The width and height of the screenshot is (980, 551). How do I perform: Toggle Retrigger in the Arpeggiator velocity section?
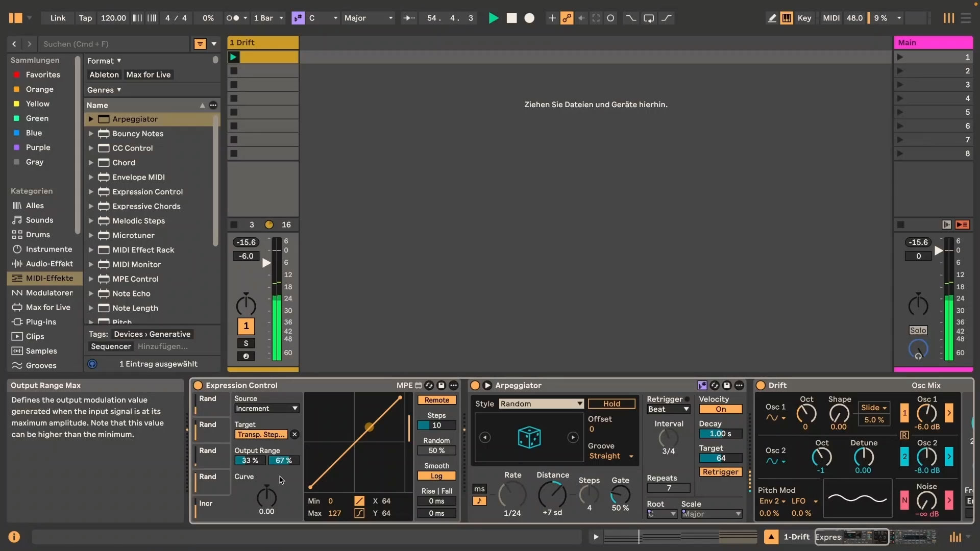pos(720,472)
